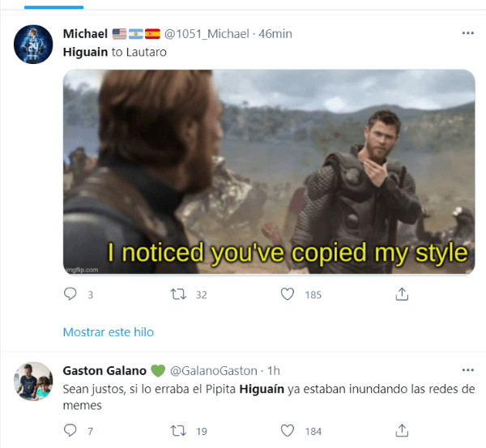Reply to Michael's Higuain tweet

point(70,296)
